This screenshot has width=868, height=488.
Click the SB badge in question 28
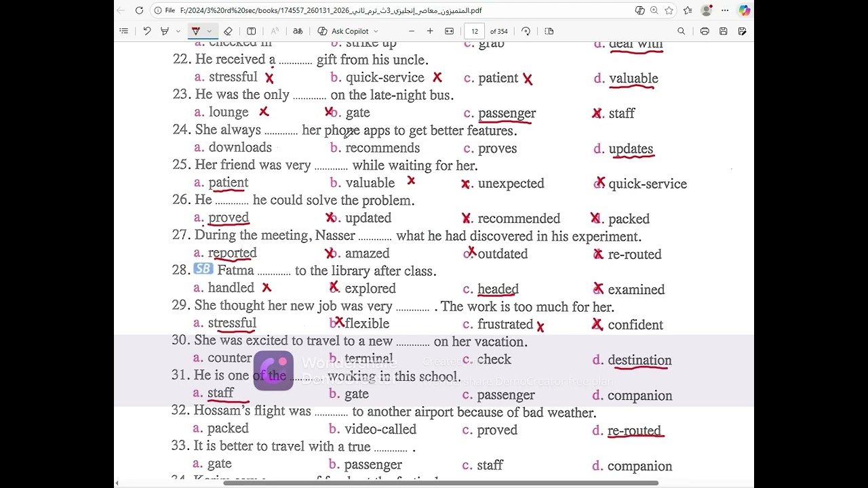[x=203, y=269]
